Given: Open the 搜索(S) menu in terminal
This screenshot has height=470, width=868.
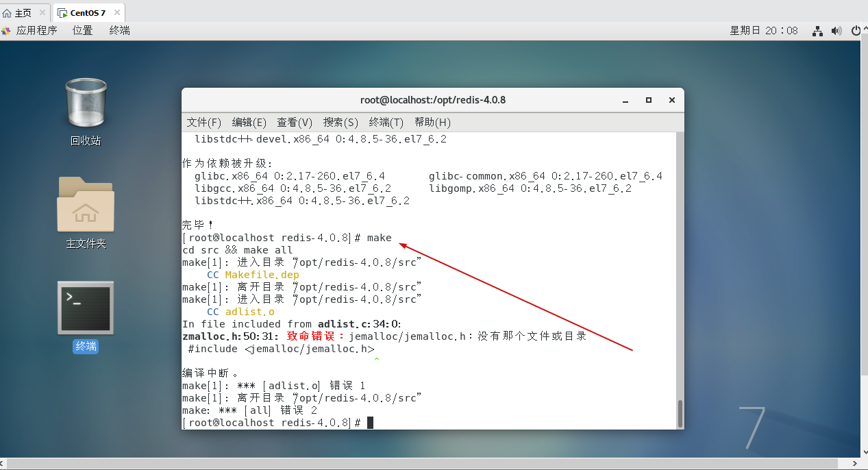Looking at the screenshot, I should pyautogui.click(x=341, y=122).
